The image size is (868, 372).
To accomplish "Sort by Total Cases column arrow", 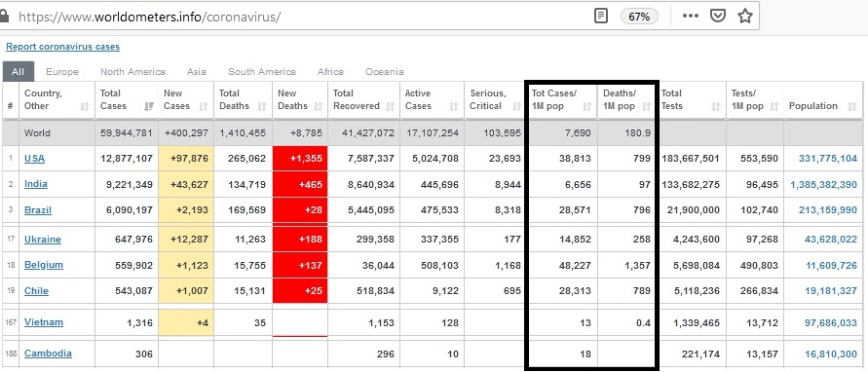I will tap(149, 107).
